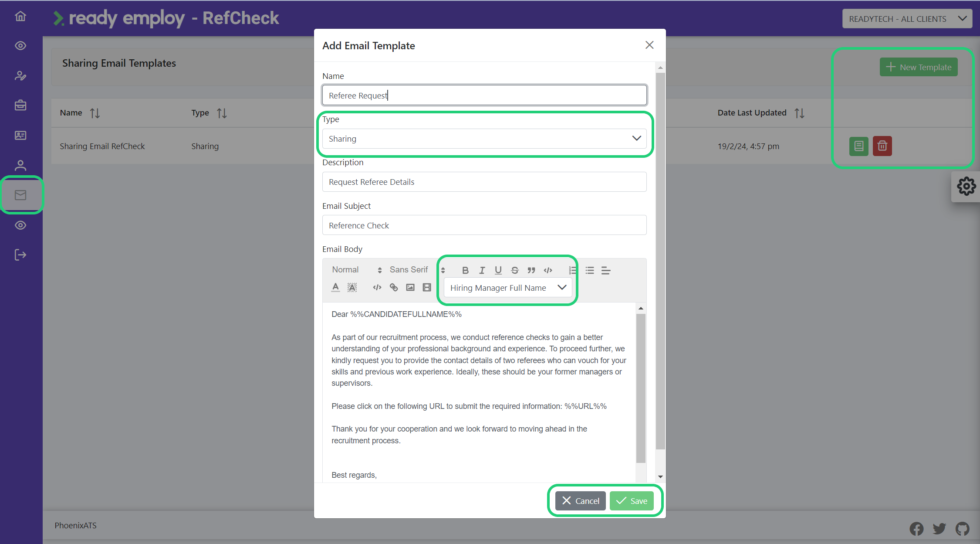Viewport: 980px width, 544px height.
Task: Click the New Template button
Action: [x=919, y=67]
